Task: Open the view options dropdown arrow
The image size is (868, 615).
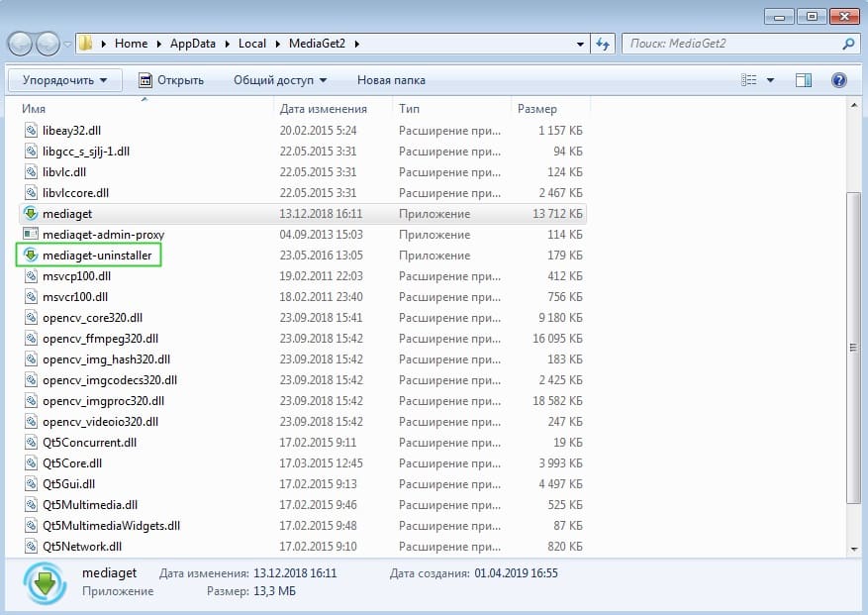Action: pos(770,80)
